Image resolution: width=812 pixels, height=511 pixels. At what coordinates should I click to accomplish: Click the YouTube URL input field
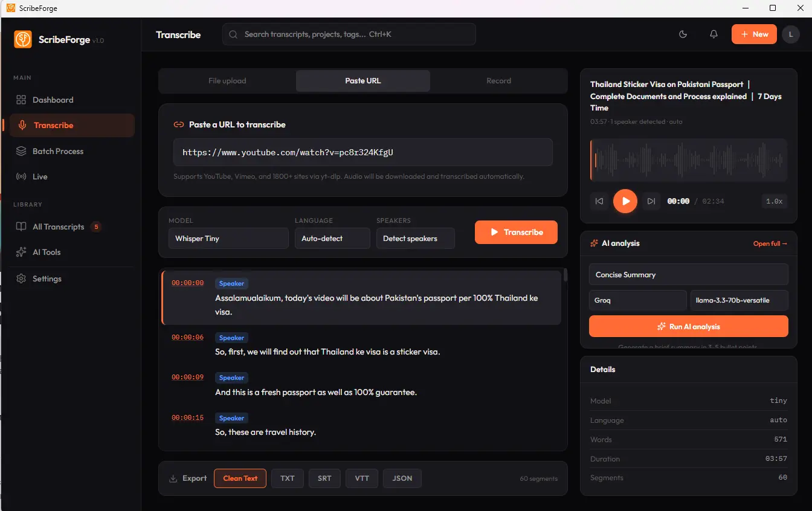click(x=362, y=152)
